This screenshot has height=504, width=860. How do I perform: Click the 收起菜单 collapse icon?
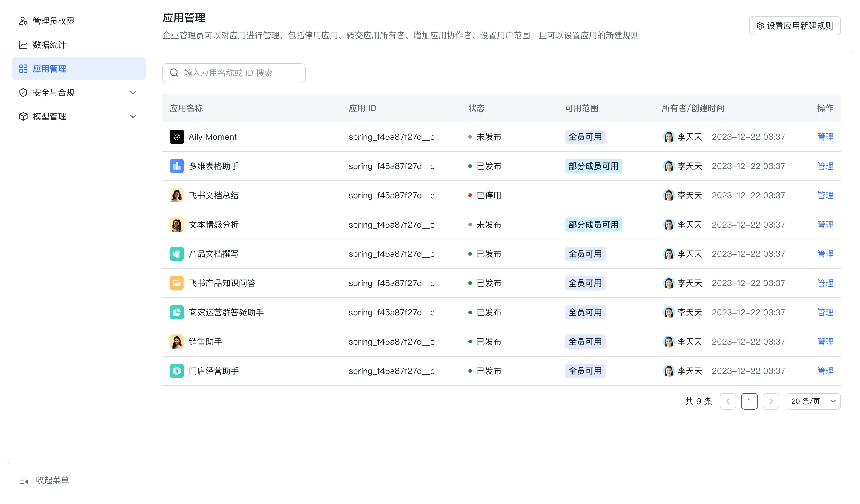pyautogui.click(x=24, y=487)
